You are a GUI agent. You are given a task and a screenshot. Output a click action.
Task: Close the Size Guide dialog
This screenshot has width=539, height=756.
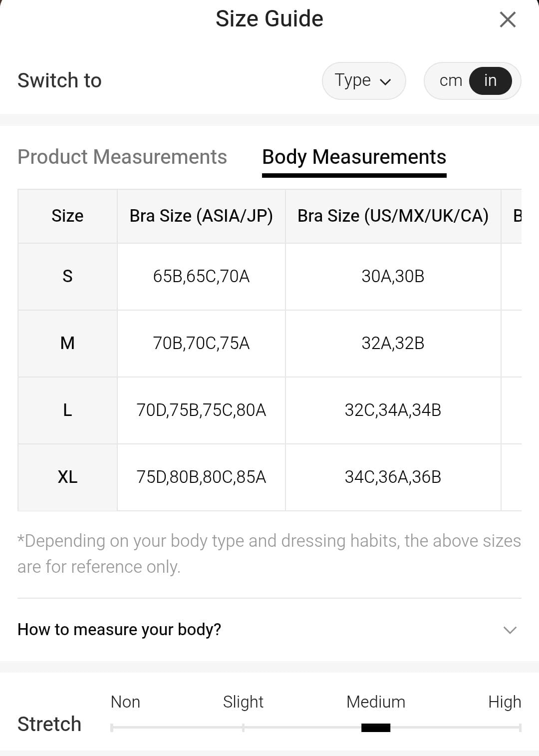coord(508,20)
